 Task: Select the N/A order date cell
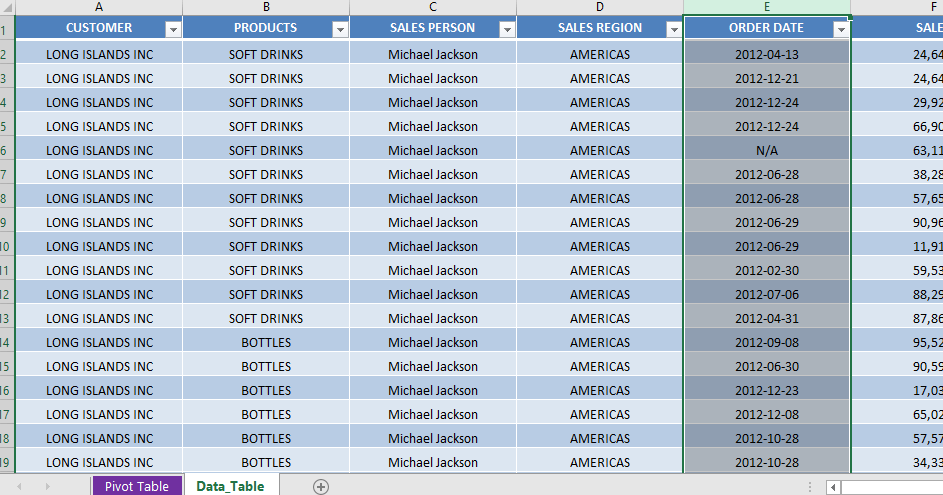[767, 150]
